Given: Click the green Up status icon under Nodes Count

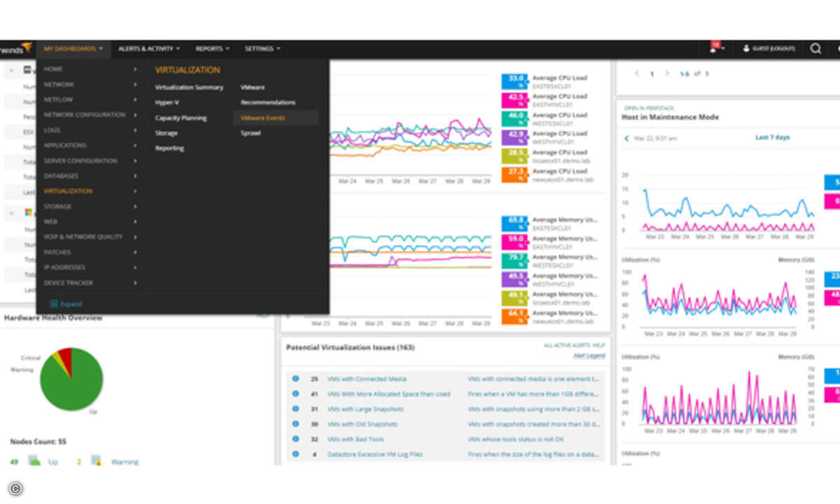Looking at the screenshot, I should [34, 461].
